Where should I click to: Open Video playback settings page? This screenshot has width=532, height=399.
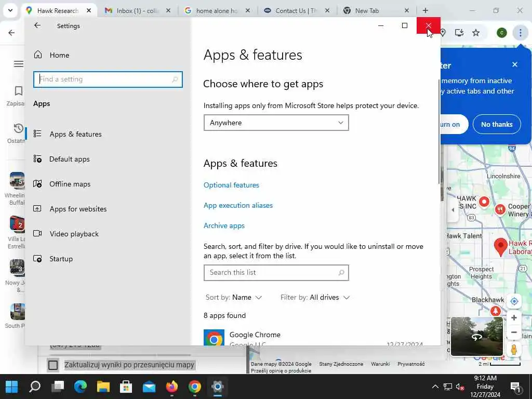(x=74, y=234)
